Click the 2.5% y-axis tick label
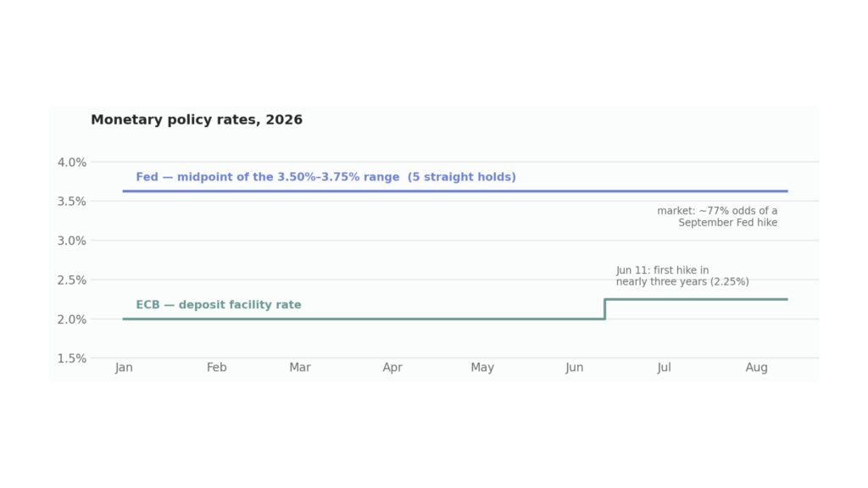This screenshot has height=488, width=868. pyautogui.click(x=72, y=280)
